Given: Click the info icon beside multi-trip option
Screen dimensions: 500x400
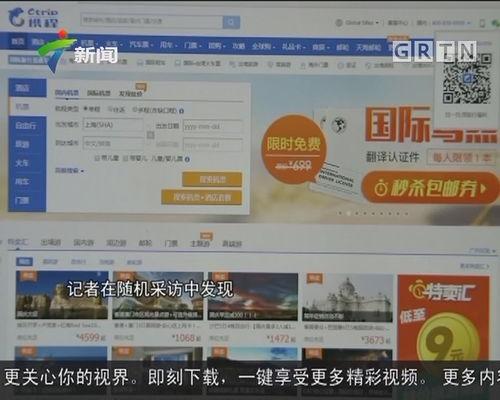Looking at the screenshot, I should (181, 111).
